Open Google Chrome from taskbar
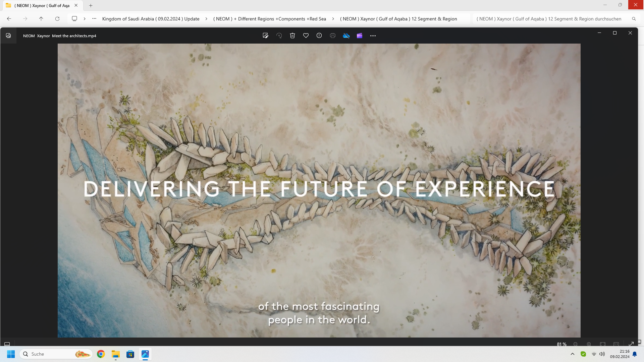 (x=101, y=354)
